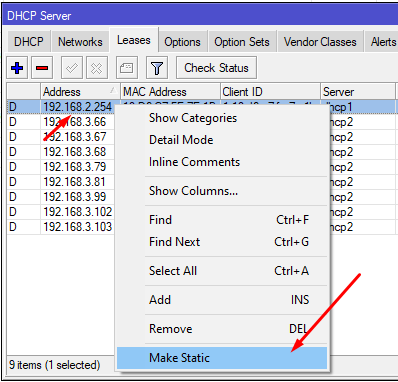Screen dimensions: 398x382
Task: Choose Detail Mode in context menu
Action: pos(222,140)
